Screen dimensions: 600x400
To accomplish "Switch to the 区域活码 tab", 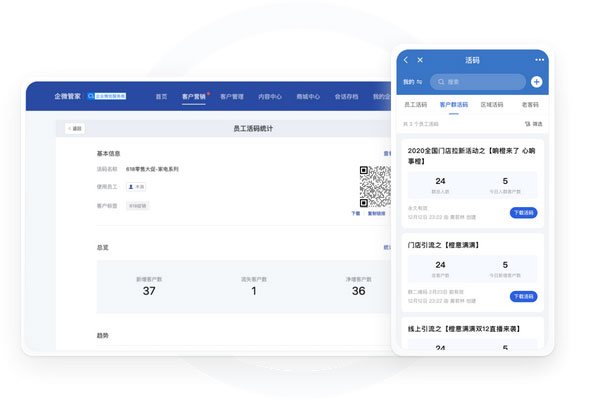I will click(x=493, y=104).
